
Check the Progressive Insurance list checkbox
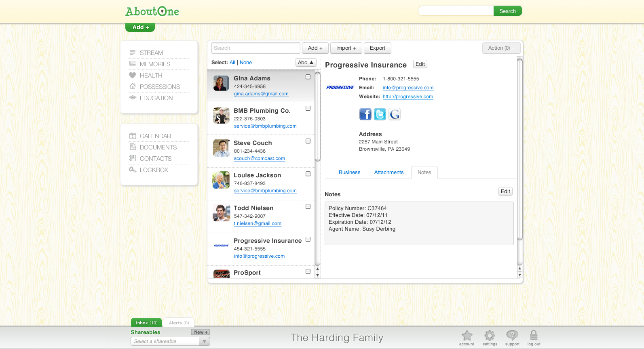pos(308,239)
